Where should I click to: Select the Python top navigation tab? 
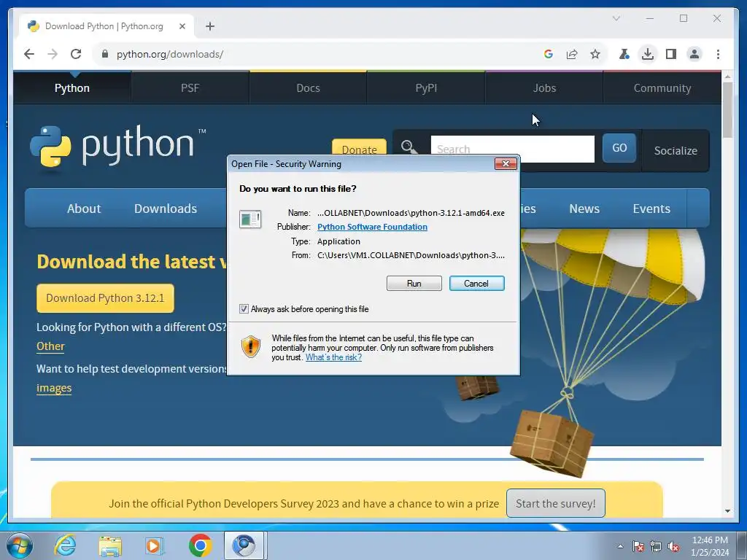click(x=72, y=88)
